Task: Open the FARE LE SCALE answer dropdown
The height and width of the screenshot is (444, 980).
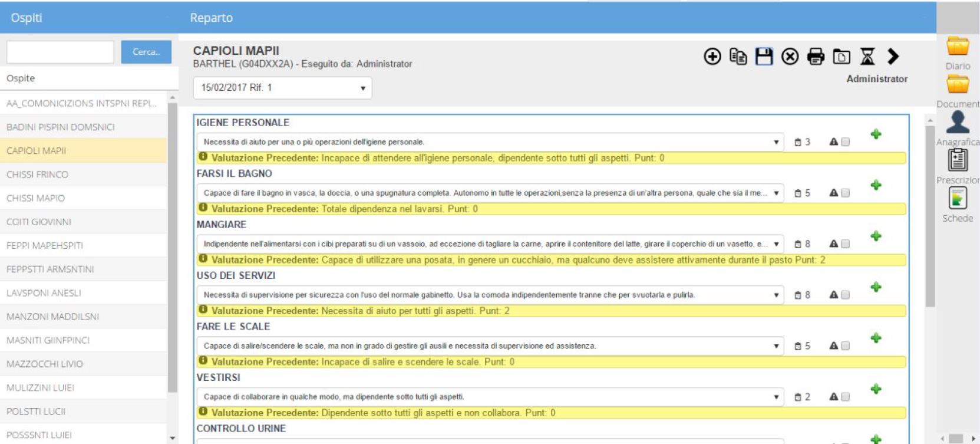Action: tap(490, 346)
